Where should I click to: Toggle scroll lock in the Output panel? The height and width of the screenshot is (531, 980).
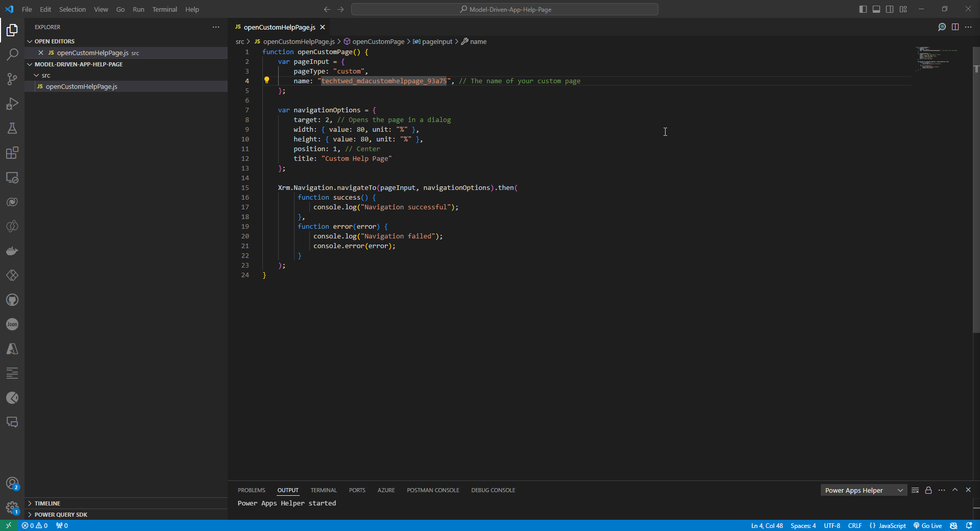pyautogui.click(x=928, y=490)
